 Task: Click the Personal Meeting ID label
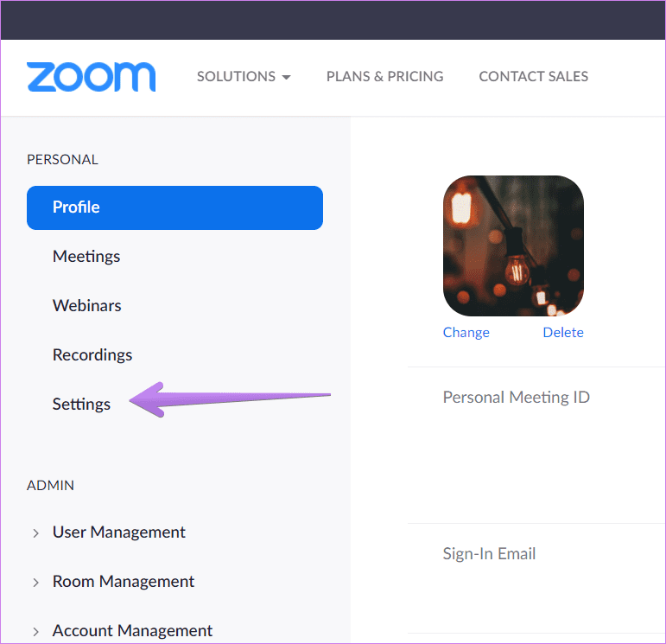[x=516, y=398]
